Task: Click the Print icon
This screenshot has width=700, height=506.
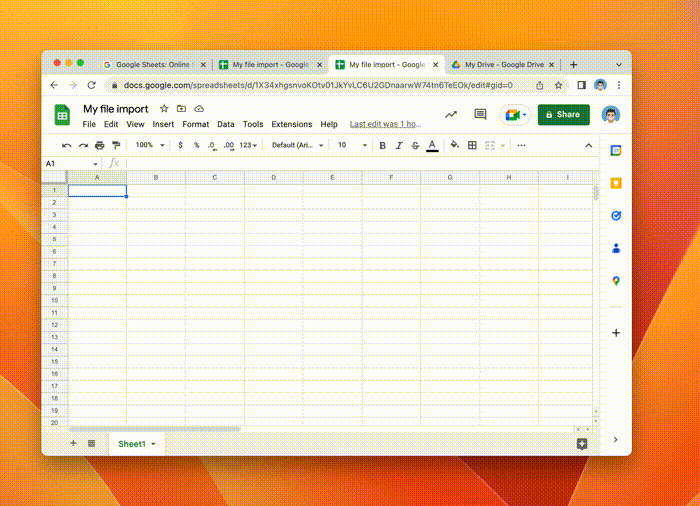Action: coord(100,145)
